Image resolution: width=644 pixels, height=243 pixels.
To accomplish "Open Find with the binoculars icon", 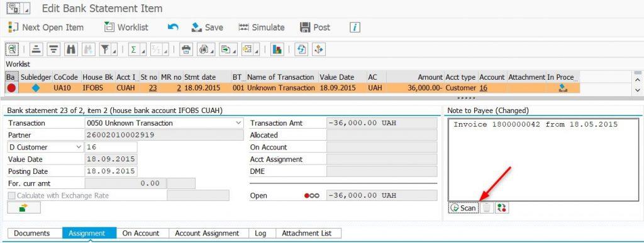I will click(70, 50).
